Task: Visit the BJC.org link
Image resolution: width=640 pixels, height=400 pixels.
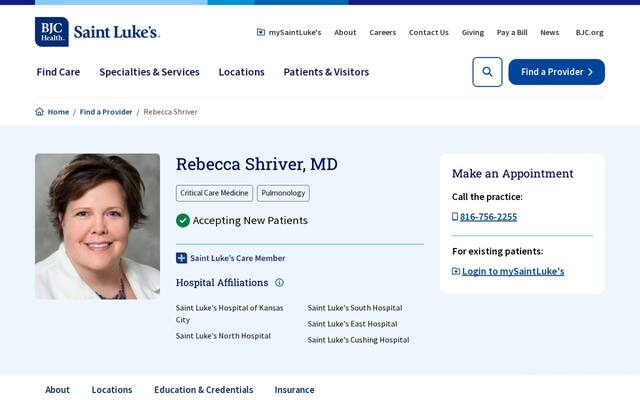Action: [589, 32]
